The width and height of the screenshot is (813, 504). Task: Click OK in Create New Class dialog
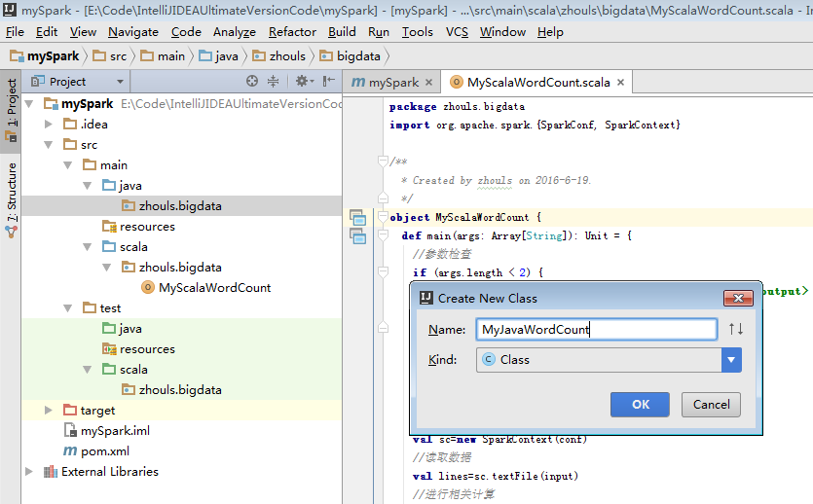[640, 405]
